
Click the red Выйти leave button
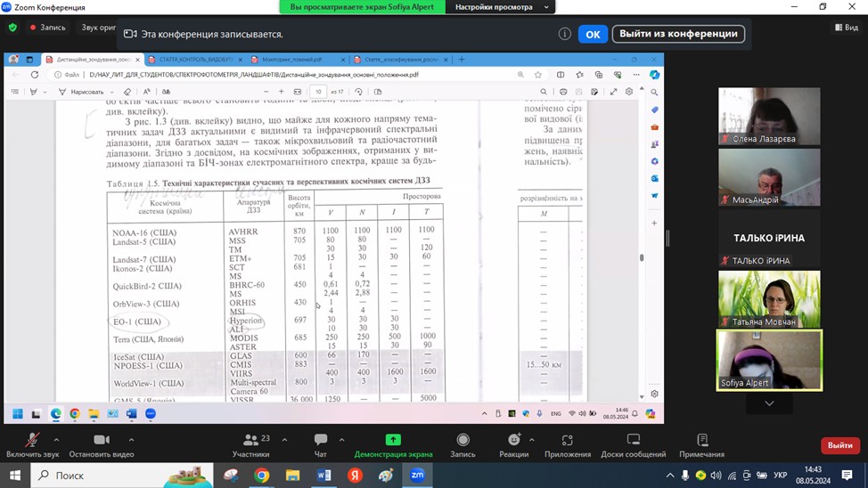(x=839, y=445)
